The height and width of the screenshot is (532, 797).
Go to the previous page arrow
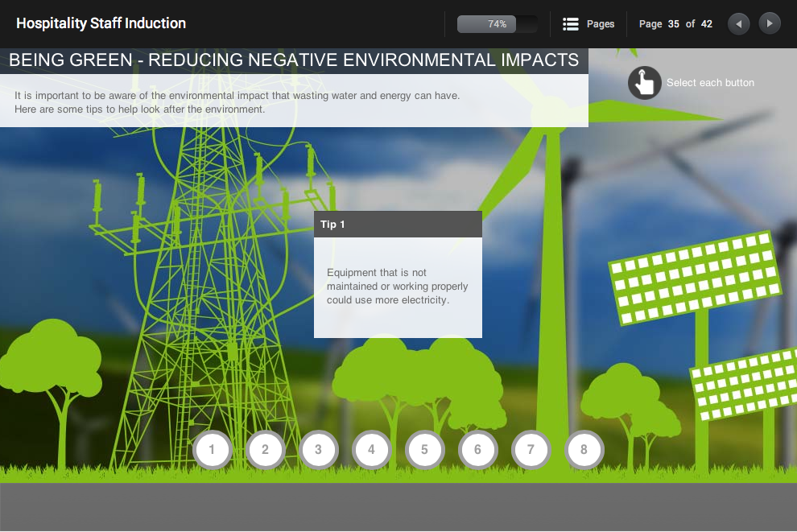(x=738, y=24)
